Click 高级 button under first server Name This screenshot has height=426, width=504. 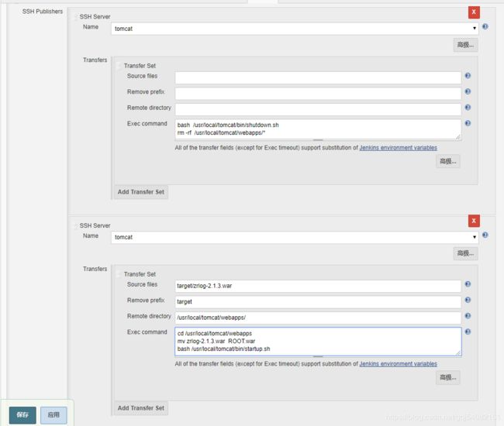(x=465, y=45)
